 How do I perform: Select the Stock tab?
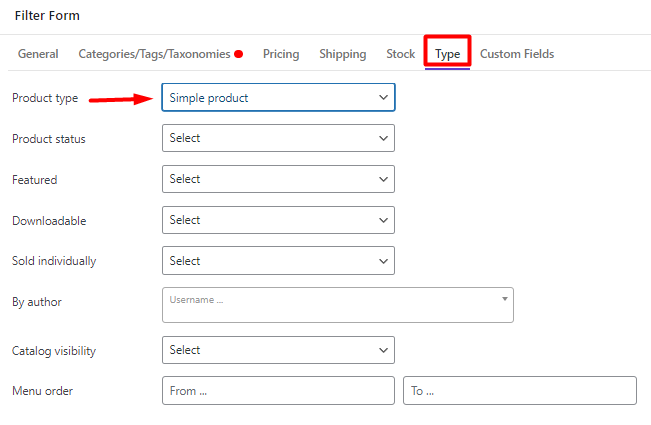pyautogui.click(x=401, y=54)
